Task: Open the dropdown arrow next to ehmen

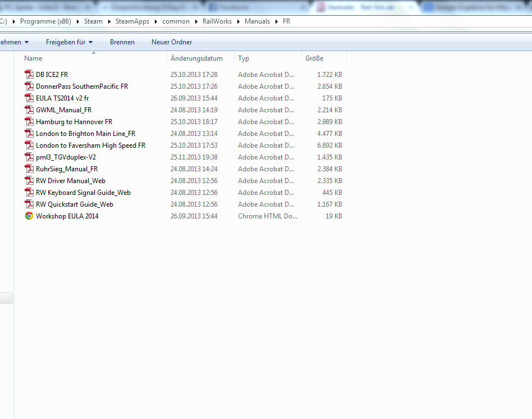Action: tap(26, 42)
